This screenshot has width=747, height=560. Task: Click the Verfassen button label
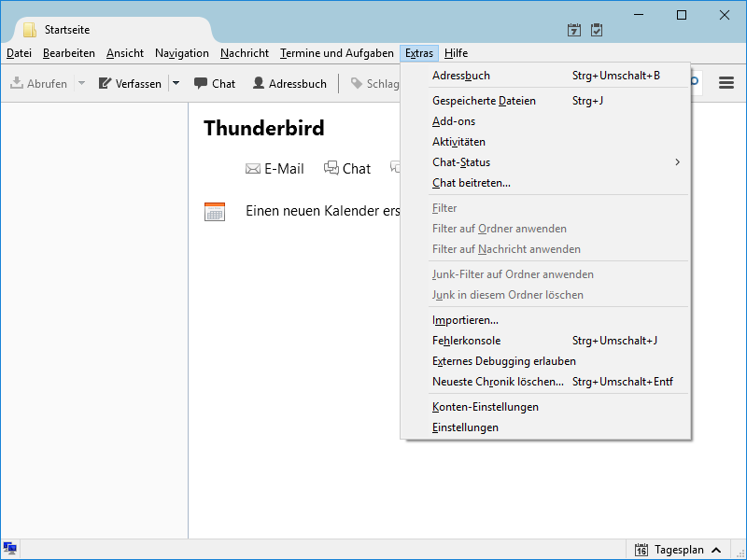[138, 84]
